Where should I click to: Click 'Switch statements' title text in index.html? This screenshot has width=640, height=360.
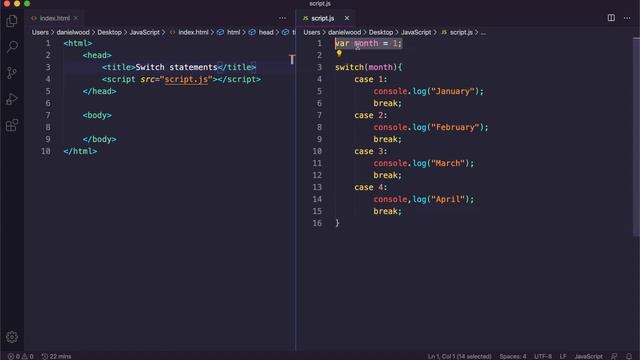pyautogui.click(x=176, y=67)
